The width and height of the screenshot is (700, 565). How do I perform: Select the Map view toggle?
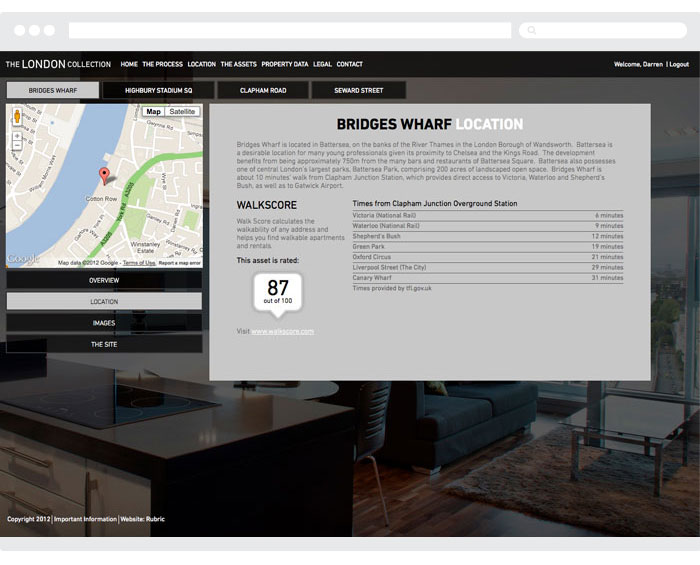click(154, 112)
